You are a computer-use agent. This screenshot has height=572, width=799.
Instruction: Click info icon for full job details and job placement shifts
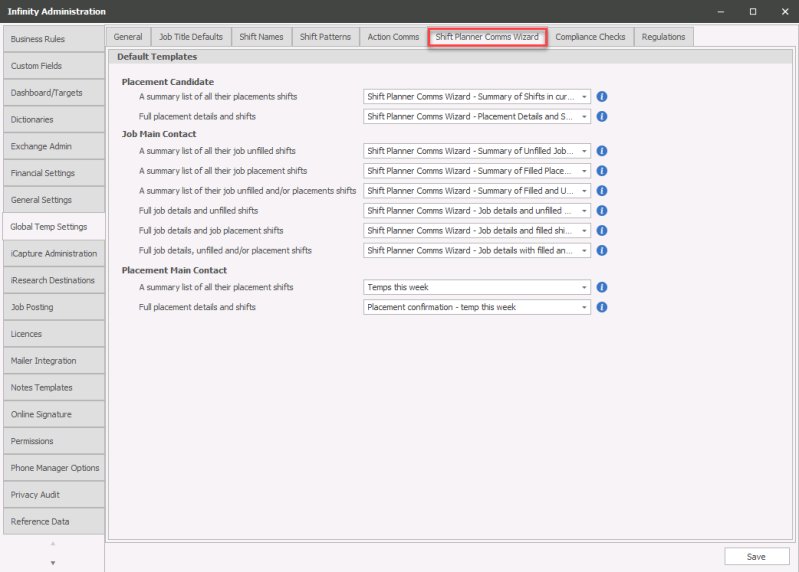click(602, 231)
